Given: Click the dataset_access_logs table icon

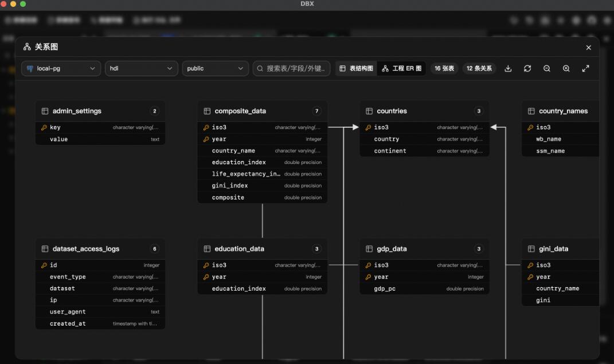Looking at the screenshot, I should tap(45, 249).
